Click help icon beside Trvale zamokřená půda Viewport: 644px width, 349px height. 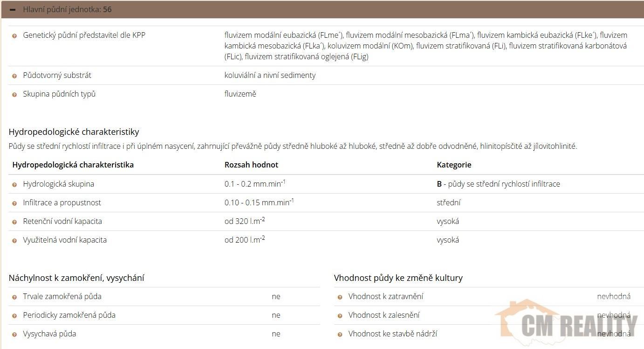tap(14, 297)
